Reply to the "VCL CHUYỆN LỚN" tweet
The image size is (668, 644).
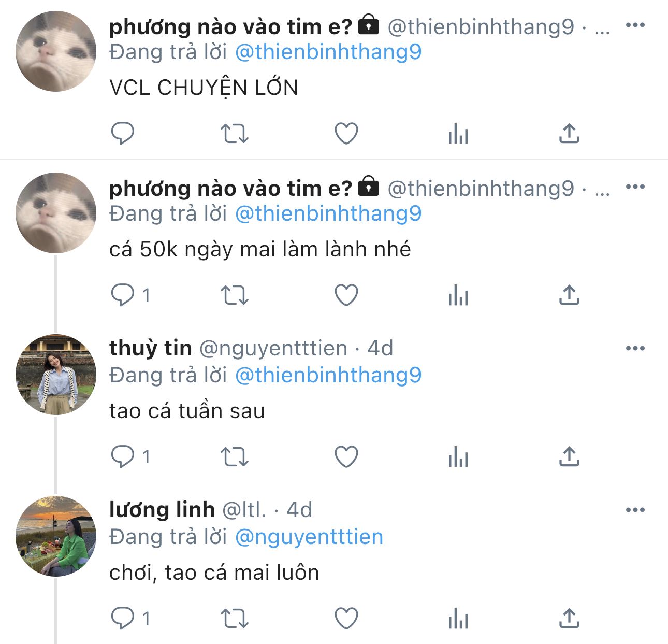123,134
